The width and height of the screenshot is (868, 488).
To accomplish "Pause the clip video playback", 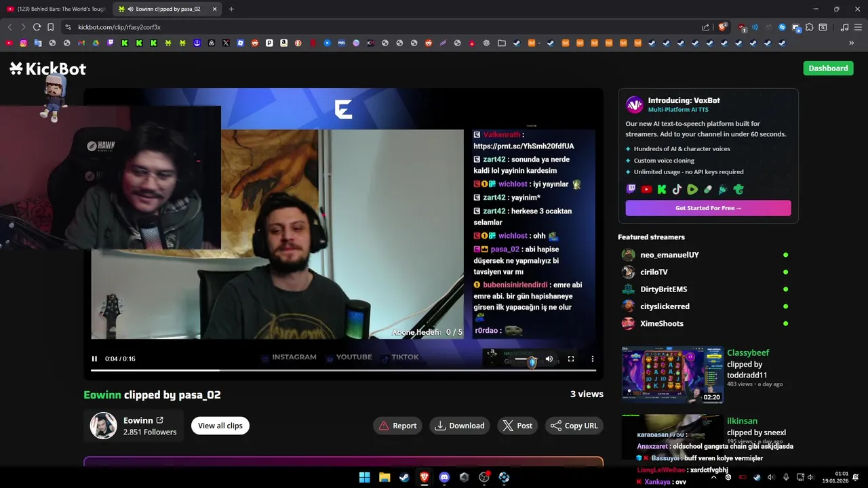I will point(94,359).
